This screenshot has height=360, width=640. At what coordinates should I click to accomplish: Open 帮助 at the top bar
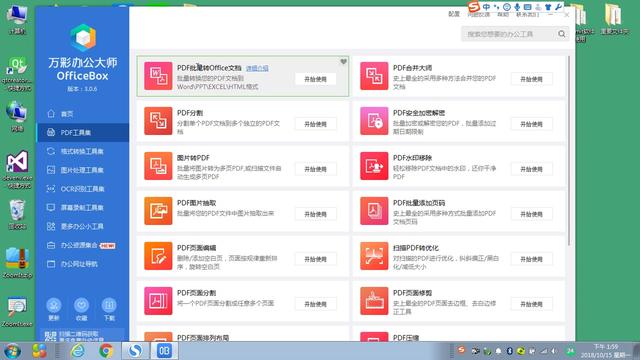503,14
